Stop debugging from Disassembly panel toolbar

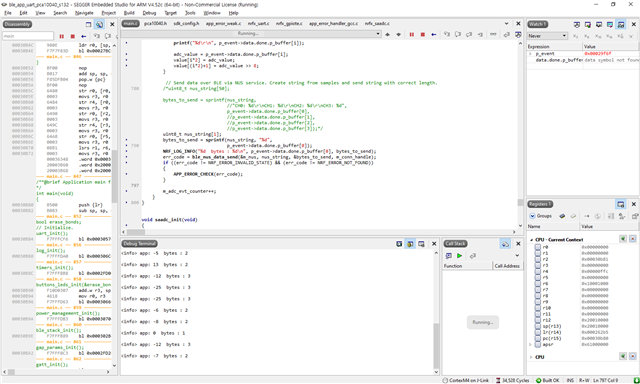tap(73, 36)
